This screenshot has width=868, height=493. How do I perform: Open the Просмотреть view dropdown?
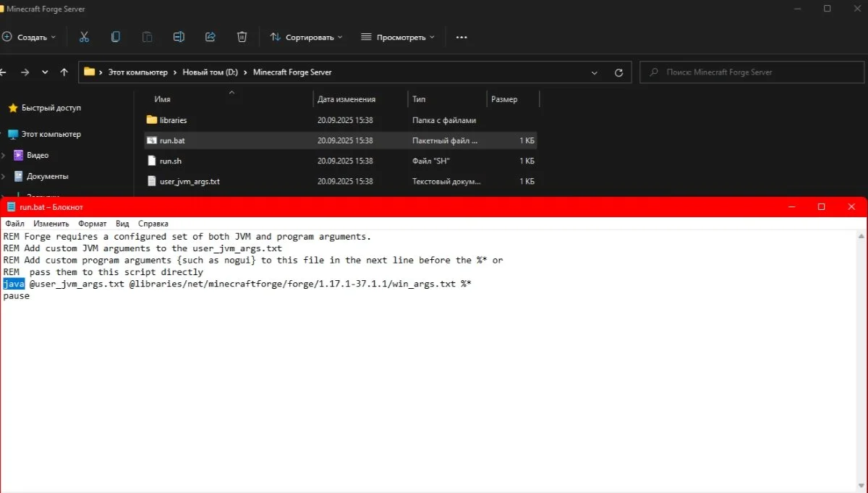coord(398,37)
